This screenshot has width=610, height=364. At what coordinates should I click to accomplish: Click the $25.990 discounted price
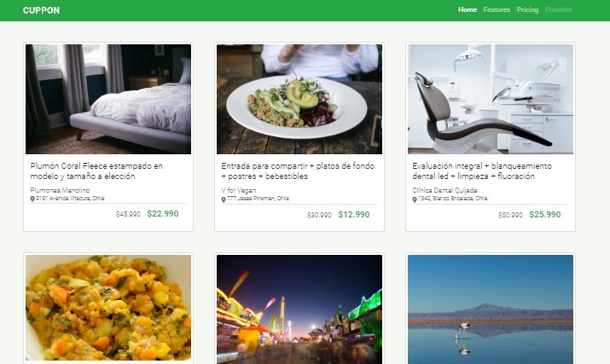click(544, 215)
